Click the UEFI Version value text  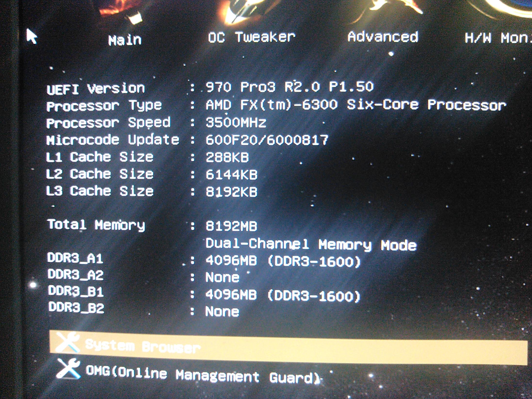pyautogui.click(x=290, y=87)
